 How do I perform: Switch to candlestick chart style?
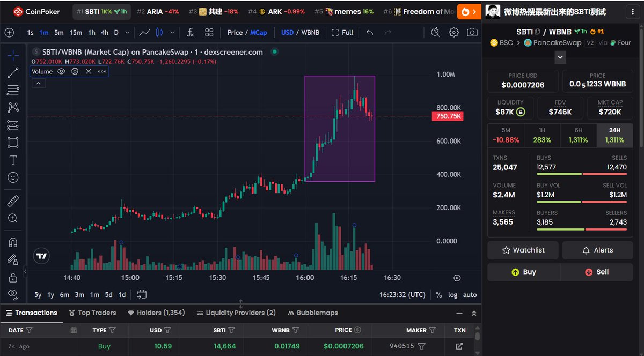[x=159, y=32]
